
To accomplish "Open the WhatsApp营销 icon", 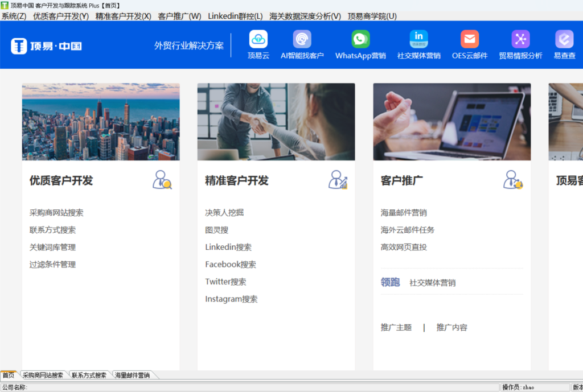I will [x=360, y=39].
